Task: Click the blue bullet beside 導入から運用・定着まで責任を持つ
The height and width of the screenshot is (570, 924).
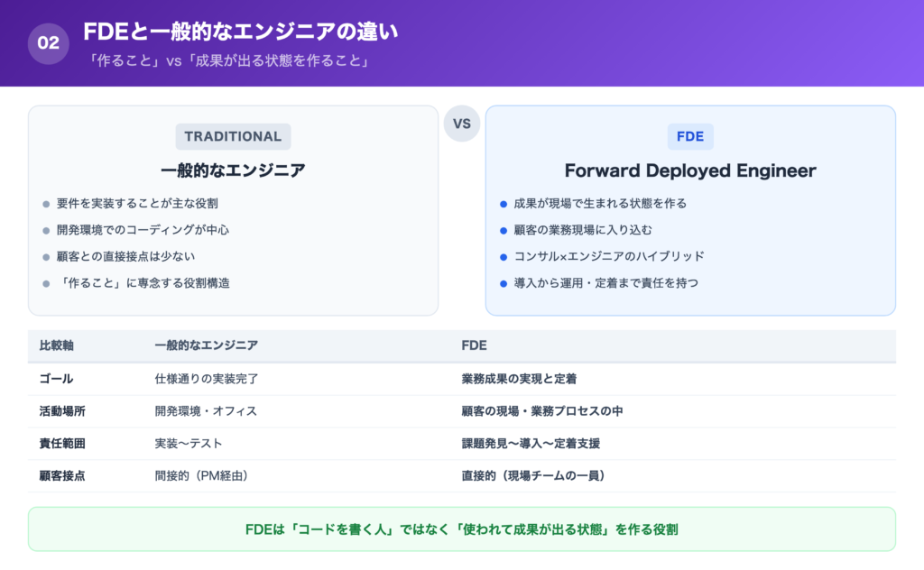Action: coord(505,283)
